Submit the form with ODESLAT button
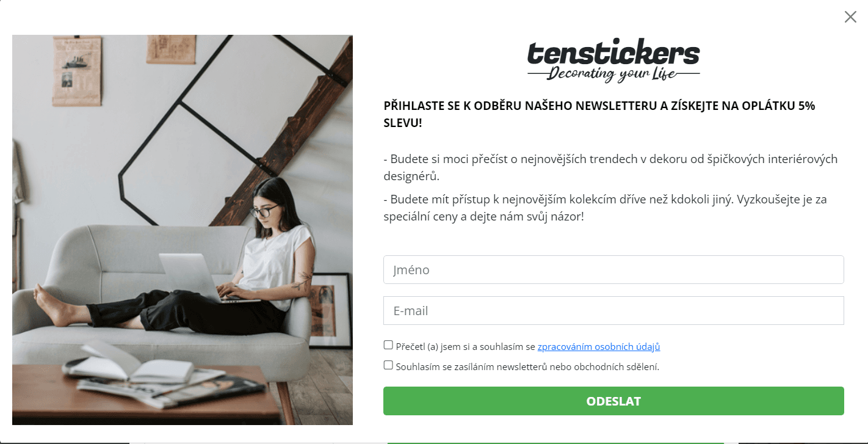The image size is (868, 444). 613,401
